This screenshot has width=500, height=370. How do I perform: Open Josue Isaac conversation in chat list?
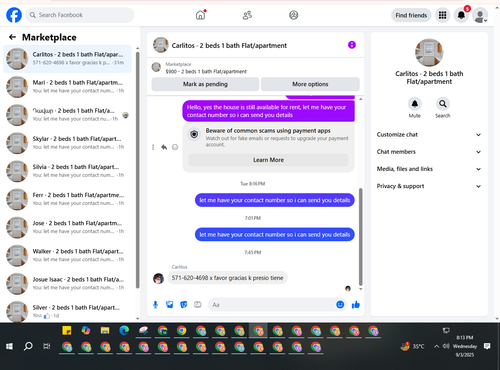(x=68, y=284)
